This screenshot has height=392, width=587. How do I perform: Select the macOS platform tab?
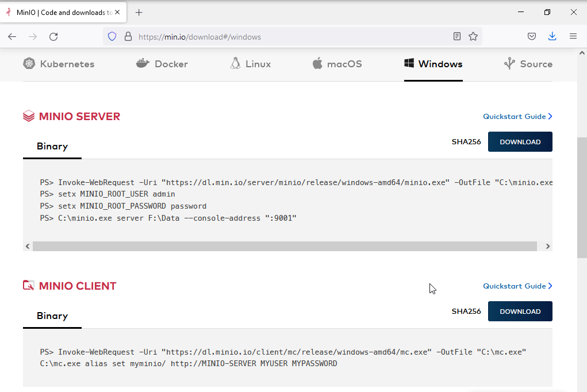coord(337,64)
